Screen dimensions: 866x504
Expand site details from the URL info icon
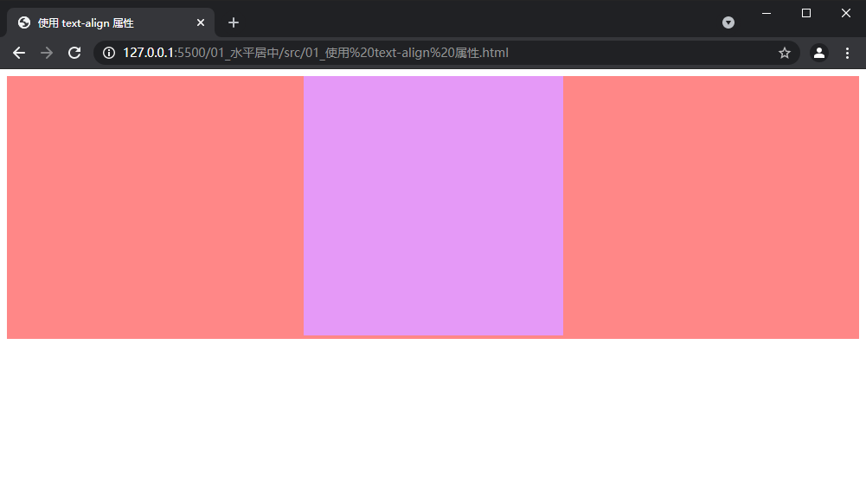coord(108,53)
